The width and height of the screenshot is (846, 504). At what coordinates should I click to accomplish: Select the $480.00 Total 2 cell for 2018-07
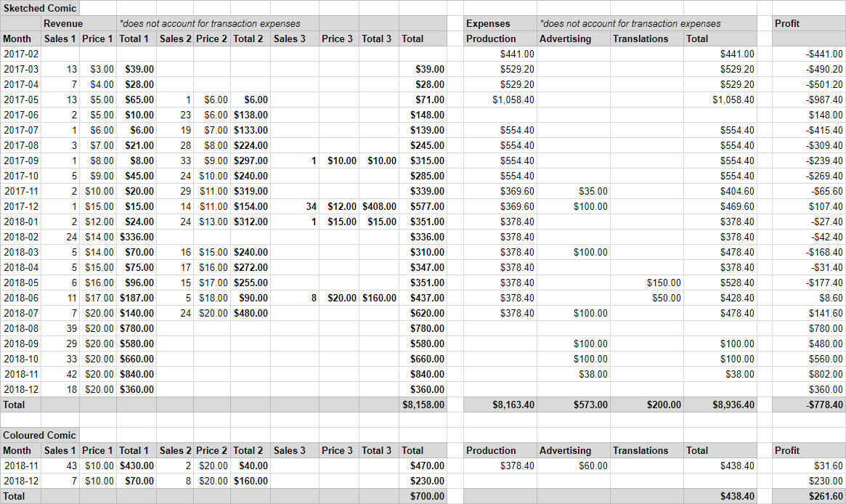251,313
